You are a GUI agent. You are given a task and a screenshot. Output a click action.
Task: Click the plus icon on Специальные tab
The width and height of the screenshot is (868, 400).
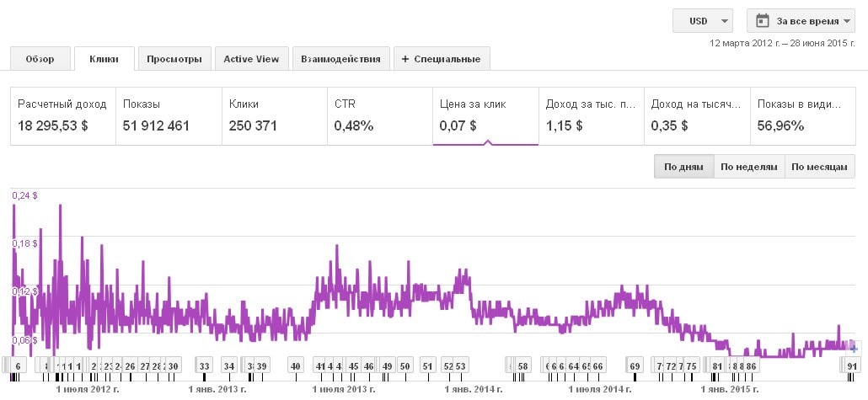[x=405, y=59]
